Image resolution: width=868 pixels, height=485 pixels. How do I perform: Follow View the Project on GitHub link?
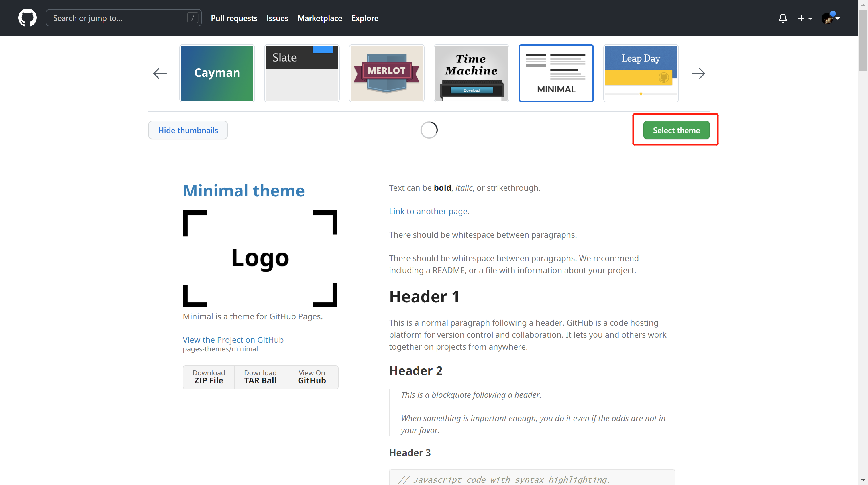(233, 340)
